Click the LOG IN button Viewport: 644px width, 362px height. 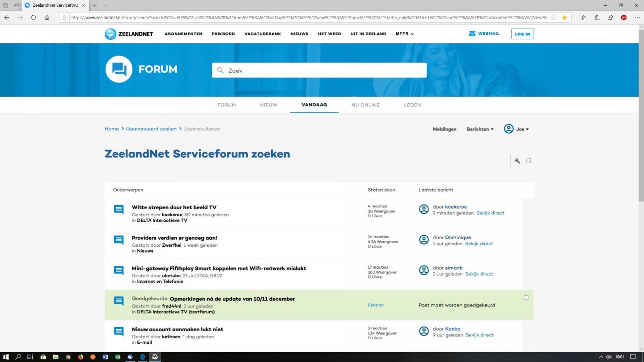tap(522, 34)
